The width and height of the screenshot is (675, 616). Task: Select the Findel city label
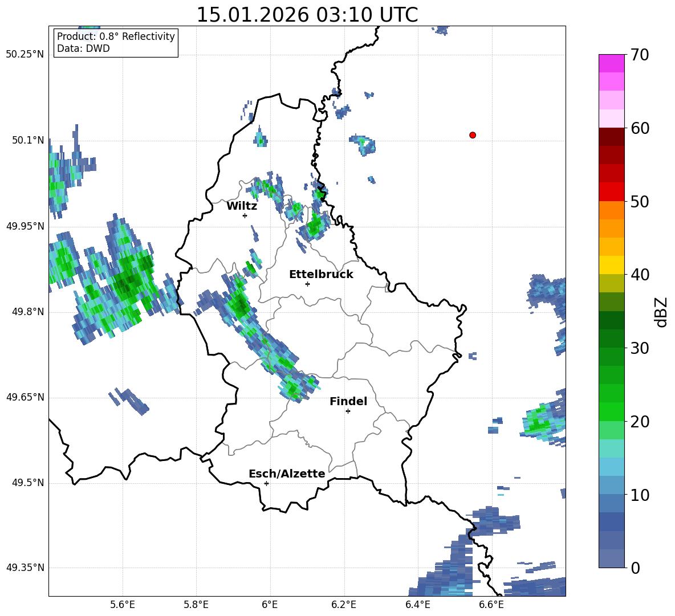click(348, 401)
